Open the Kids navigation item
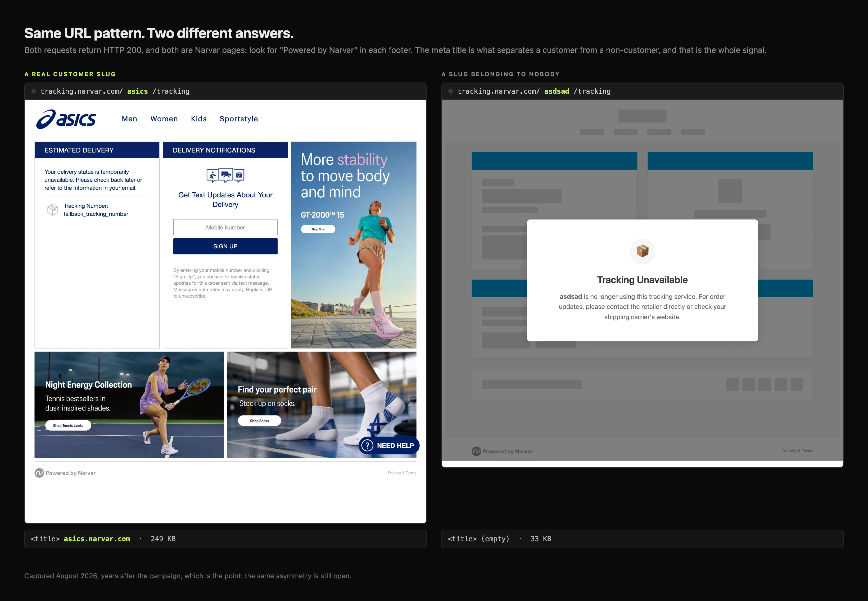Viewport: 868px width, 601px height. point(198,119)
